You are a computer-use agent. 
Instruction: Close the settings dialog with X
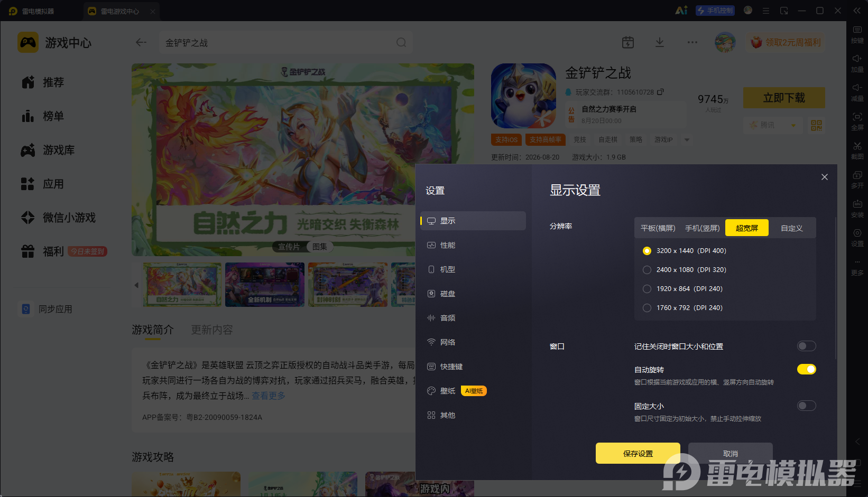(825, 177)
